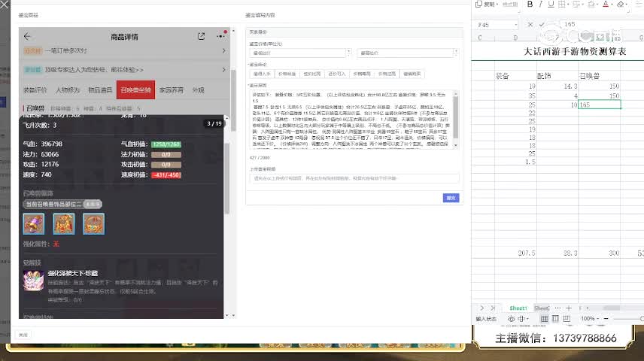Screen dimensions: 644x361
Task: Open the 家园养育 tab
Action: pos(172,90)
